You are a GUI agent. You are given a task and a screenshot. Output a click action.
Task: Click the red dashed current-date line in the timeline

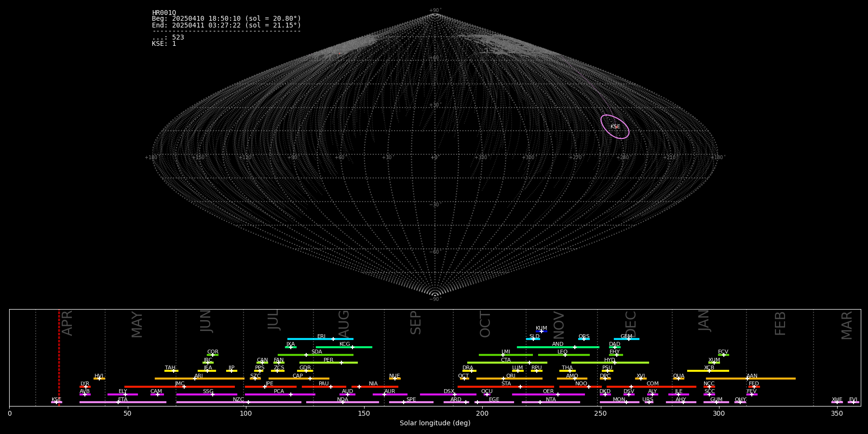tap(59, 357)
